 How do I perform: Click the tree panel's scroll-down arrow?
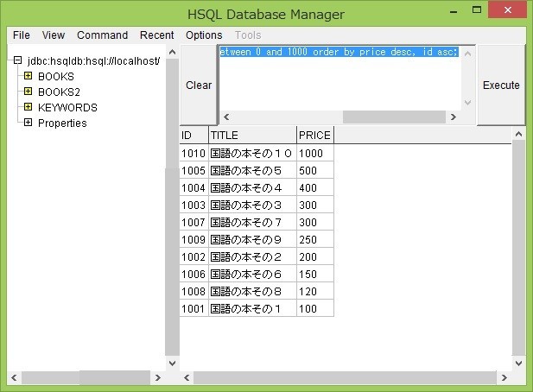point(173,364)
